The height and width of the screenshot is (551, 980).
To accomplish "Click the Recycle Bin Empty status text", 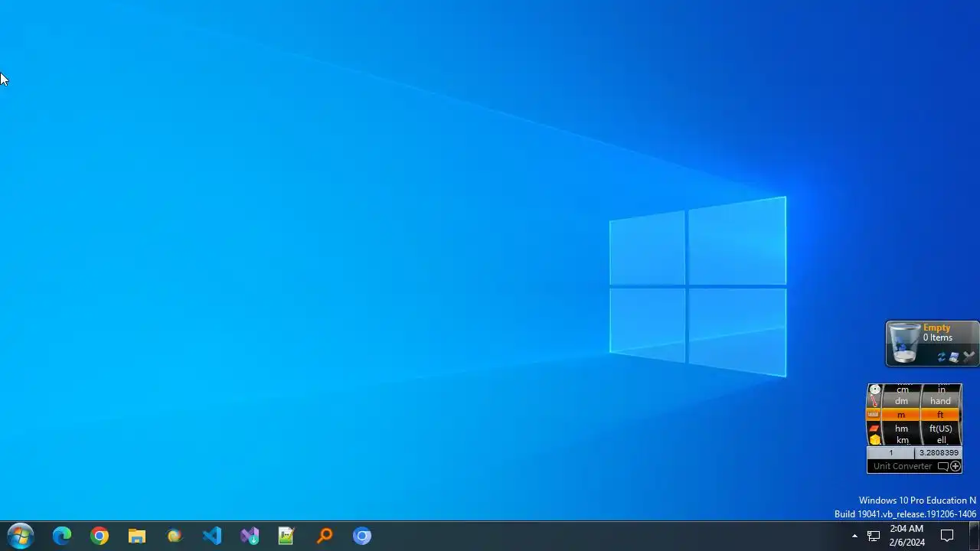I will point(936,328).
